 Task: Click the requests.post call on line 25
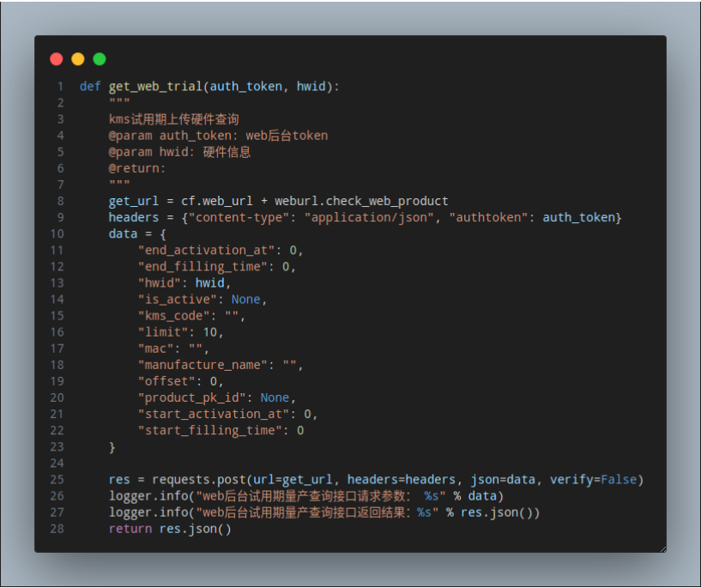click(x=198, y=480)
